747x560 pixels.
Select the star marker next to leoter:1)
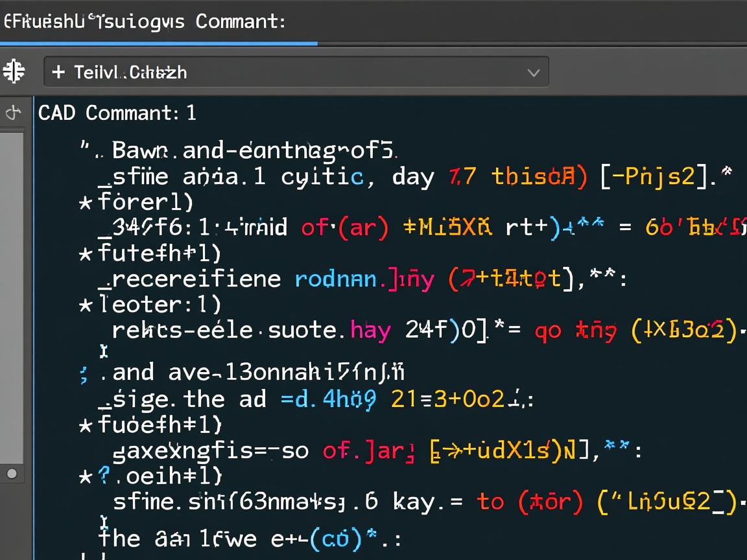[85, 305]
